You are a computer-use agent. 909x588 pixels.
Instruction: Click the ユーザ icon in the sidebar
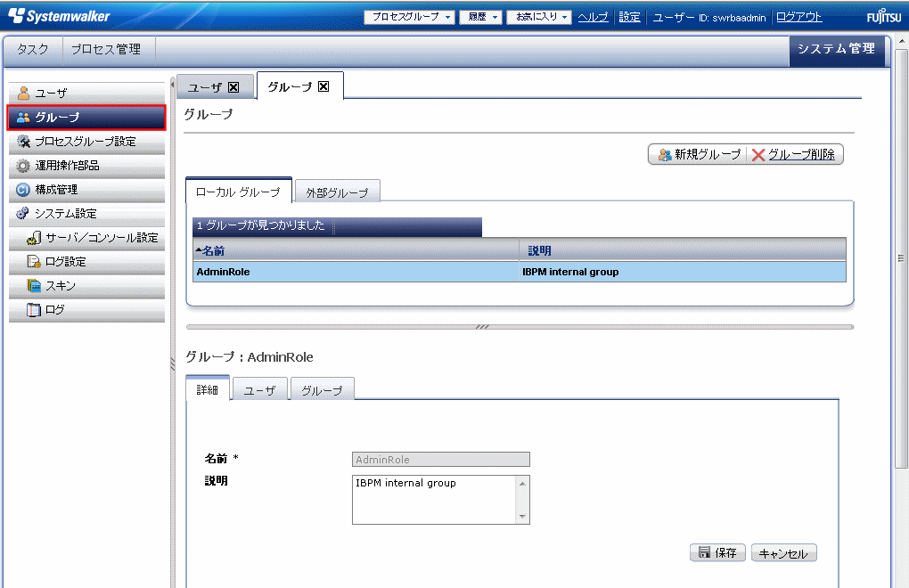(24, 94)
